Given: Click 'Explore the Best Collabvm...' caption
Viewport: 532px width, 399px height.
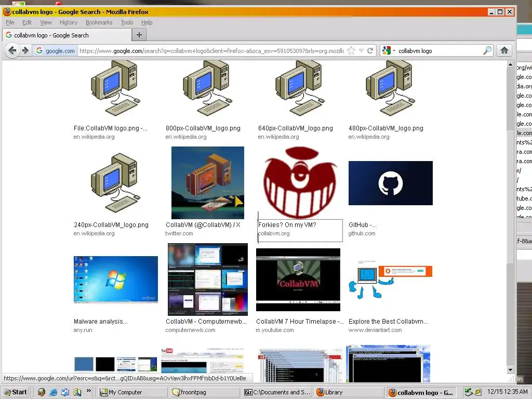Looking at the screenshot, I should [x=388, y=321].
